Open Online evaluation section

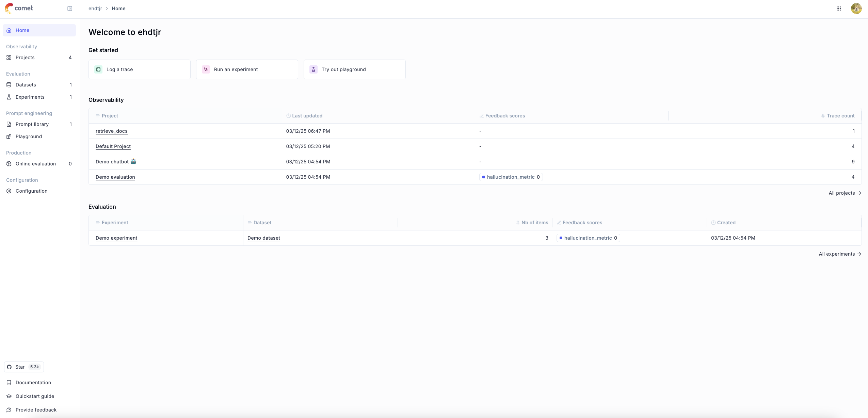tap(36, 164)
